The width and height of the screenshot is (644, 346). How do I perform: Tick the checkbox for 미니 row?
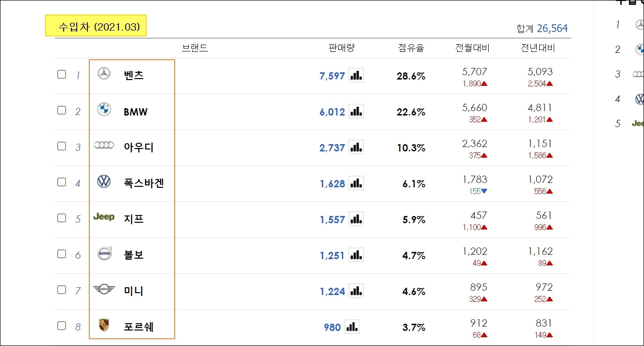pos(62,290)
